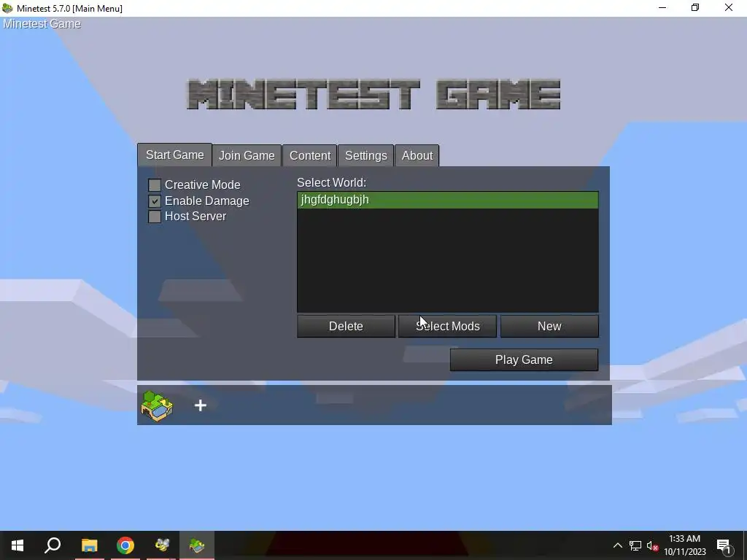Select the Minetest Game icon in game bar
The image size is (747, 560).
point(157,405)
